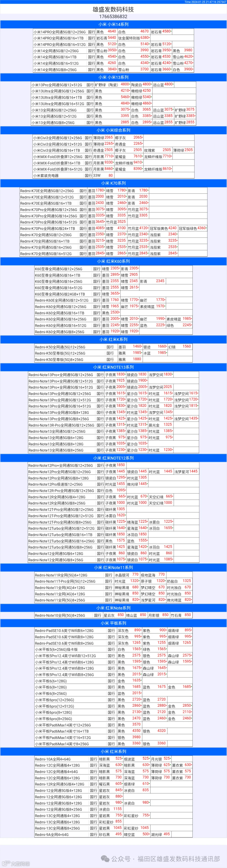Viewport: 227px width, 868px height.
Task: Click the 小米 小米13系列 section header
Action: click(x=113, y=77)
